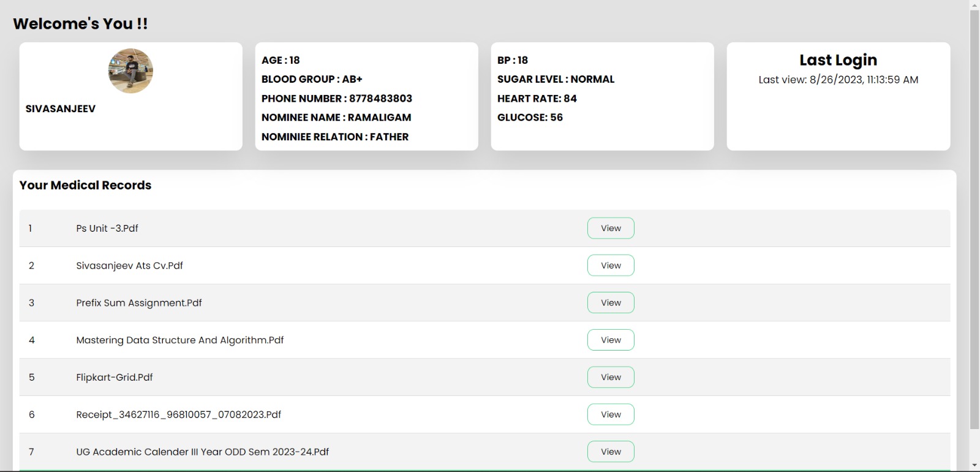
Task: View the UG Academic Calender Pdf
Action: 610,452
